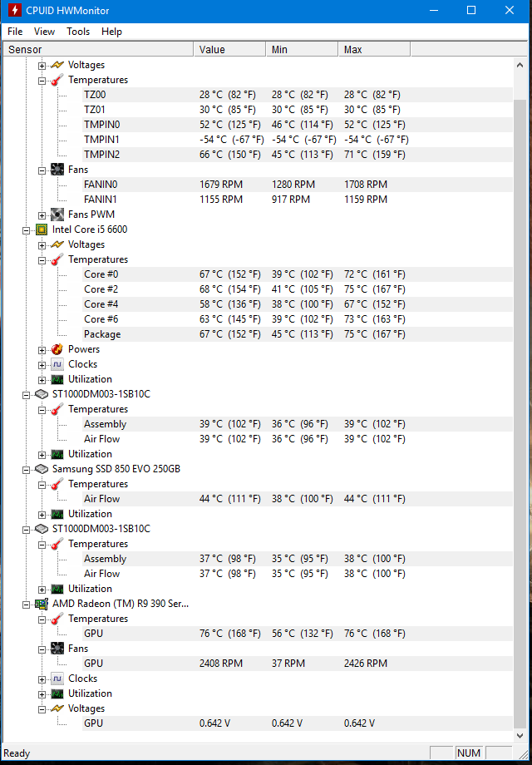Click the thermometer icon above GPU 76 °C

(x=57, y=619)
